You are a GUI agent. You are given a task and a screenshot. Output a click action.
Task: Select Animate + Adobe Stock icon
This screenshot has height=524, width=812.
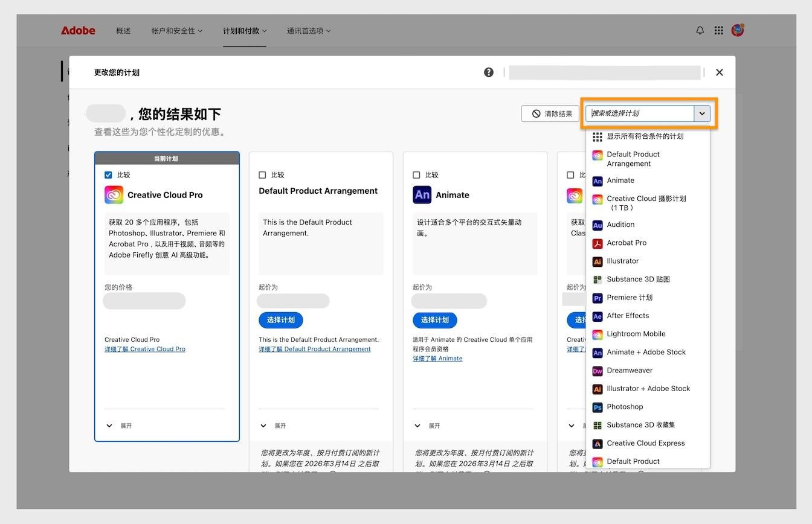click(x=598, y=353)
